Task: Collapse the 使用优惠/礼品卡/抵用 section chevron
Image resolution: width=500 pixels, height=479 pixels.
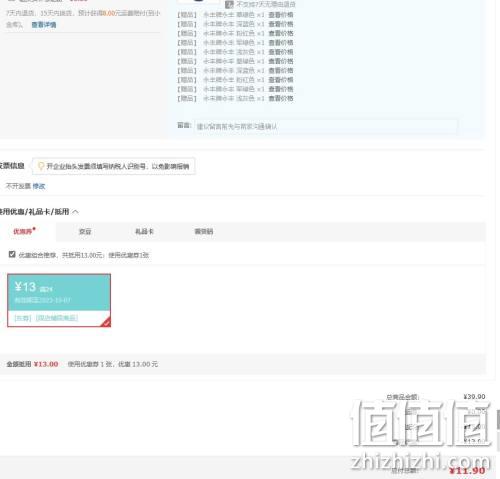Action: 75,212
